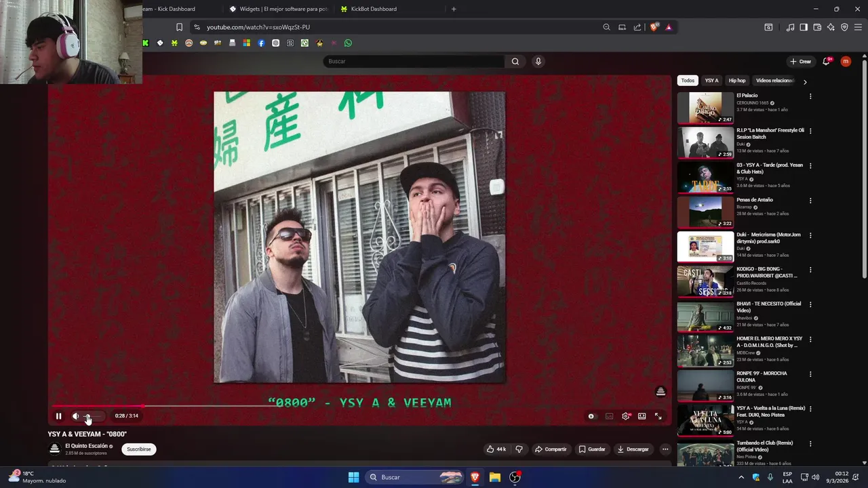
Task: Click the youtube.com address bar
Action: pyautogui.click(x=393, y=27)
